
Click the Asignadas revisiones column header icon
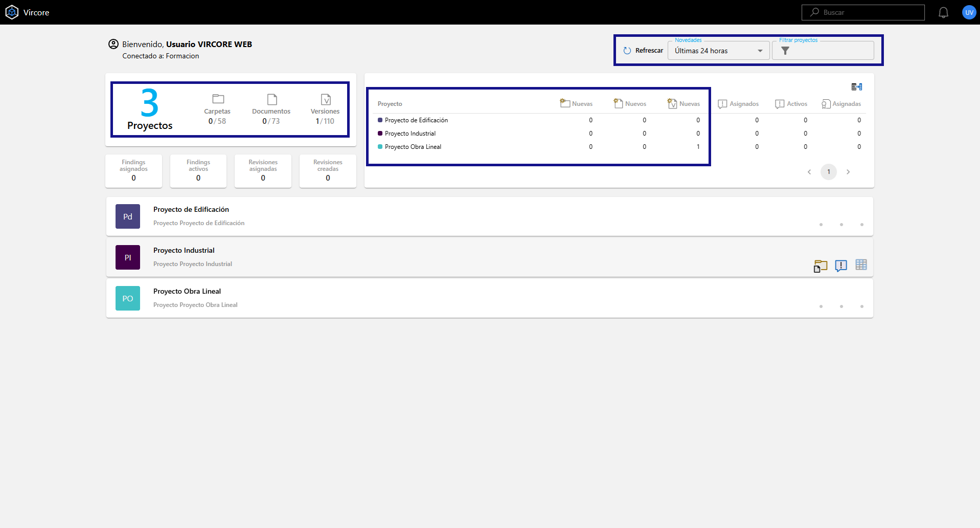[825, 104]
